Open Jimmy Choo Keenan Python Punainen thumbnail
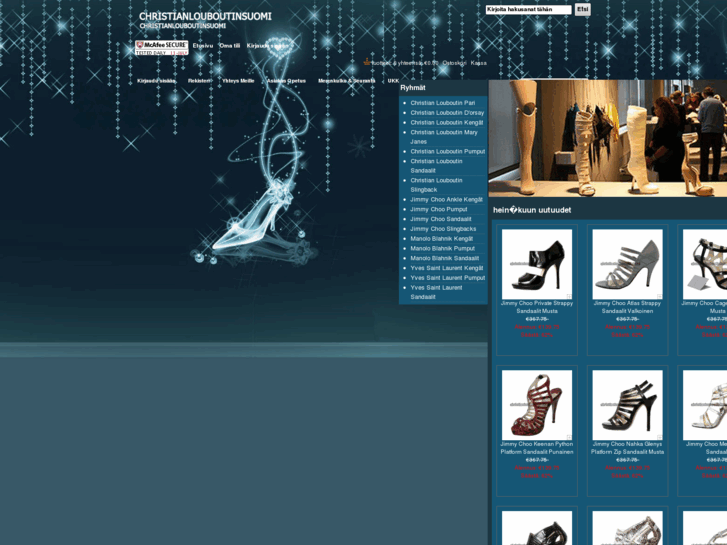 (537, 405)
